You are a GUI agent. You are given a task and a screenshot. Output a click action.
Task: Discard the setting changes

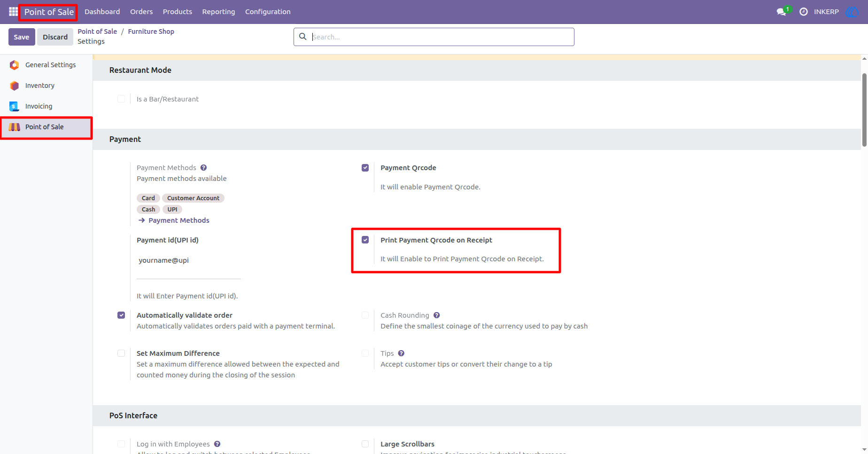pyautogui.click(x=55, y=37)
